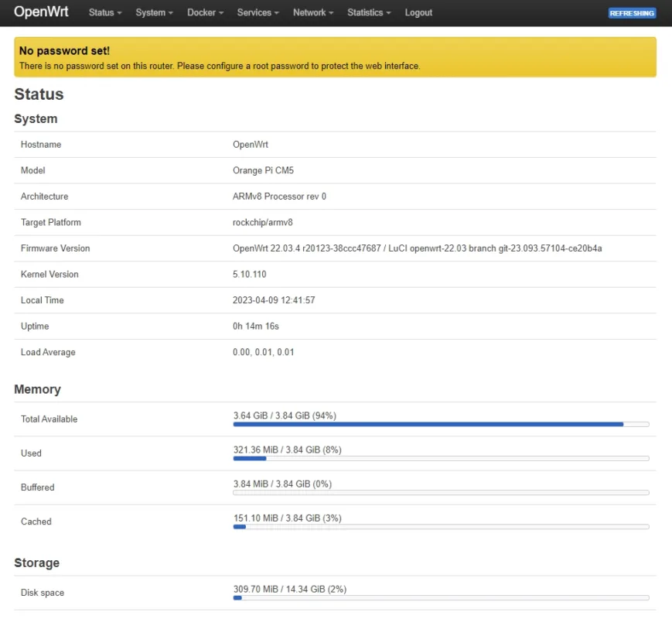Click the Uptime value row
Image resolution: width=672 pixels, height=619 pixels.
point(335,327)
